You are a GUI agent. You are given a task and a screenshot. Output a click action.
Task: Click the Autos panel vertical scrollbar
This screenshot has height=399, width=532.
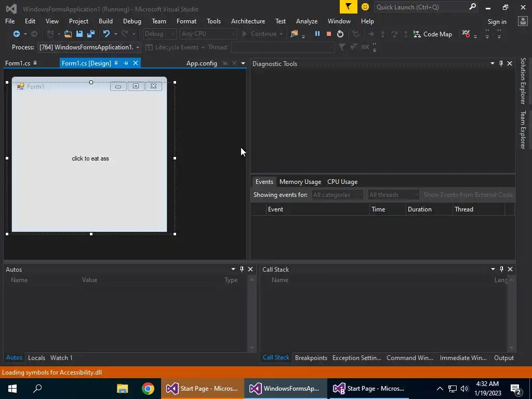(x=251, y=314)
